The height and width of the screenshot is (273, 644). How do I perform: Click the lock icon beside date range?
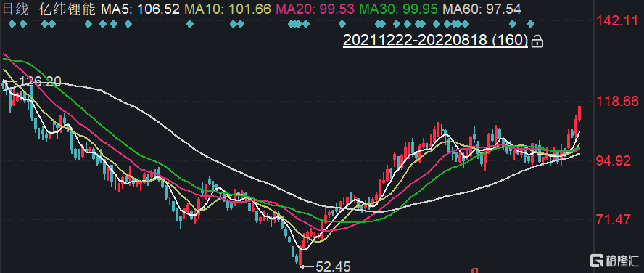click(x=537, y=41)
